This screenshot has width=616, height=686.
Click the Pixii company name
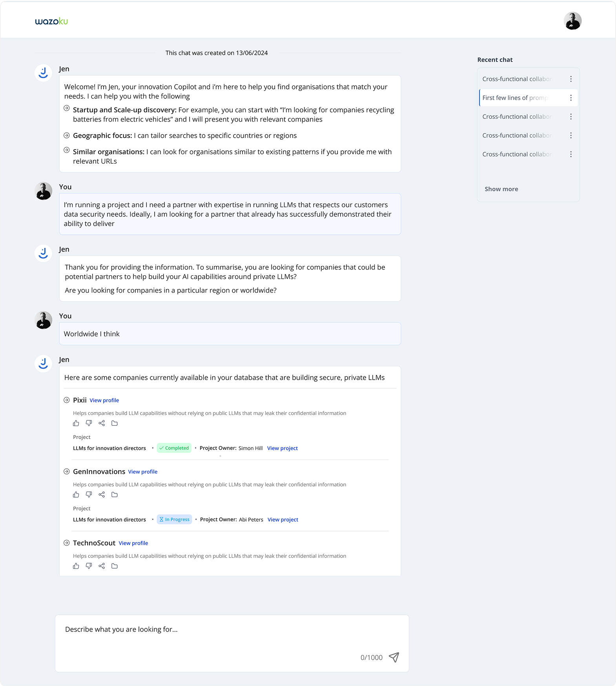[80, 400]
